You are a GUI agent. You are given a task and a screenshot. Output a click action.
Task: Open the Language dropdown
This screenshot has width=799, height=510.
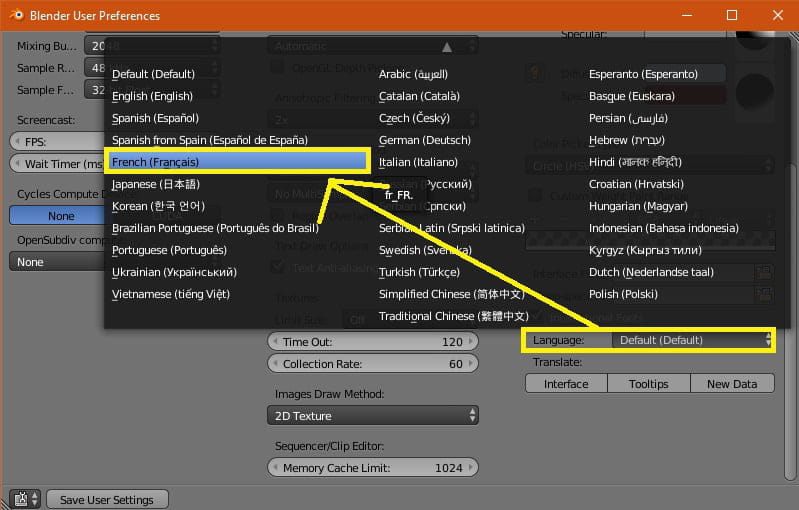point(692,340)
